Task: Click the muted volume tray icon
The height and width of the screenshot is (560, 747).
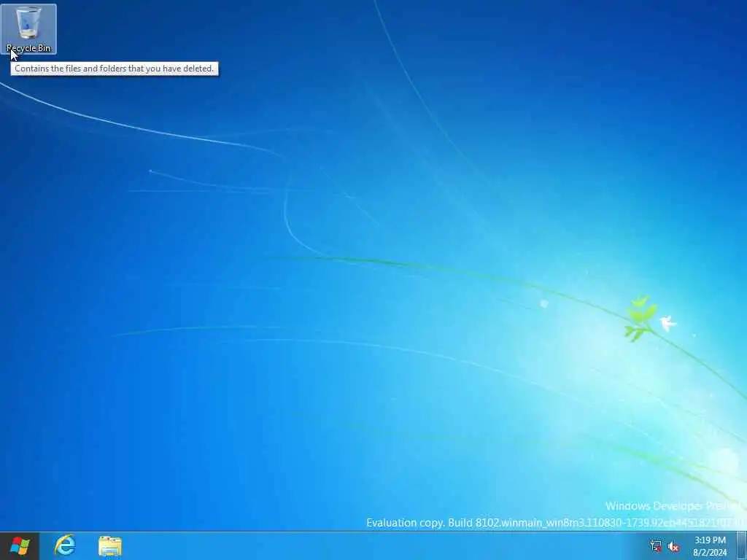Action: pos(673,547)
